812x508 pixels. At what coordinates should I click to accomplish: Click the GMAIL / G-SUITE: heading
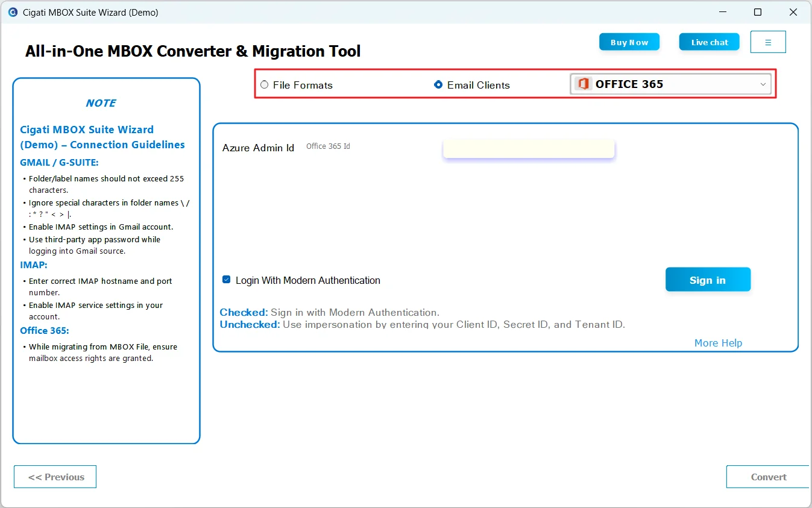click(59, 162)
